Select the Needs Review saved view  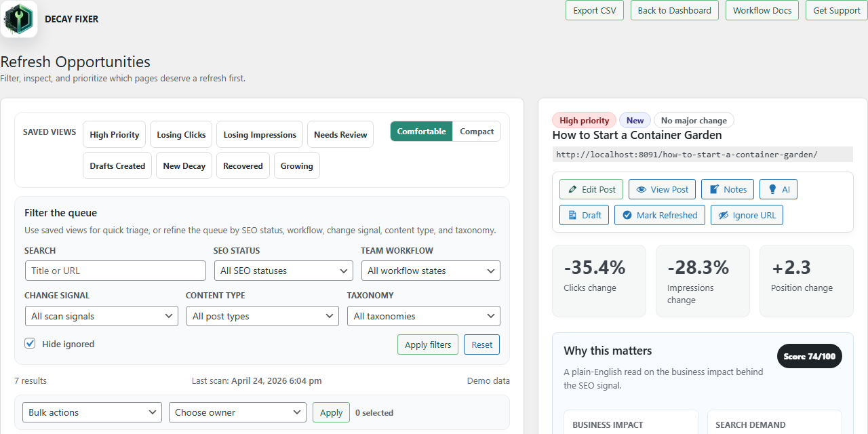click(340, 135)
